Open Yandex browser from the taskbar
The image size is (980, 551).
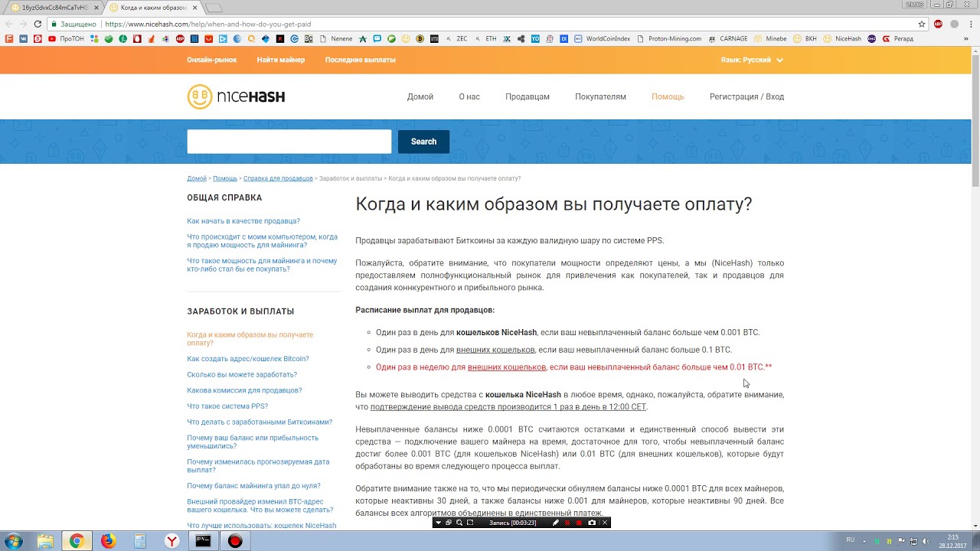click(172, 541)
